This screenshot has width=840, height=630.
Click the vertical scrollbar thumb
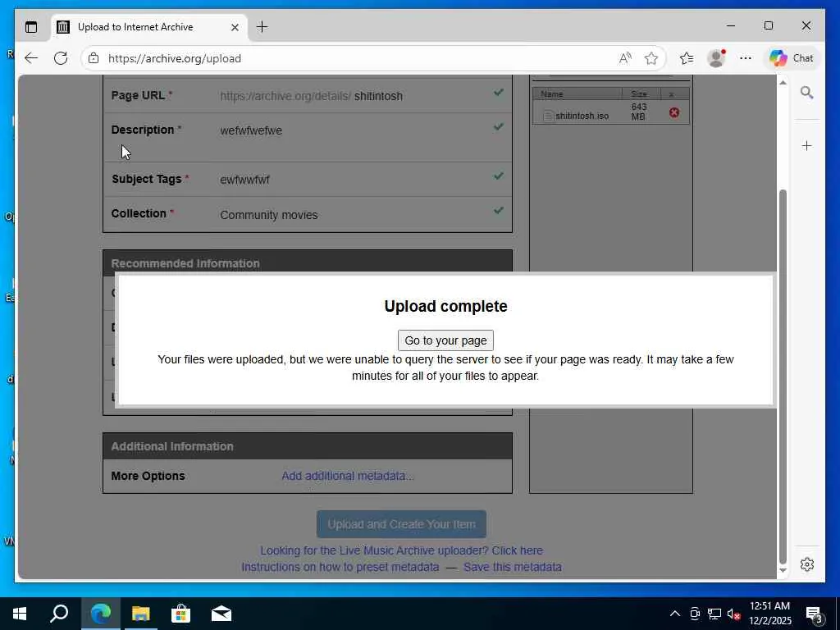coord(783,376)
